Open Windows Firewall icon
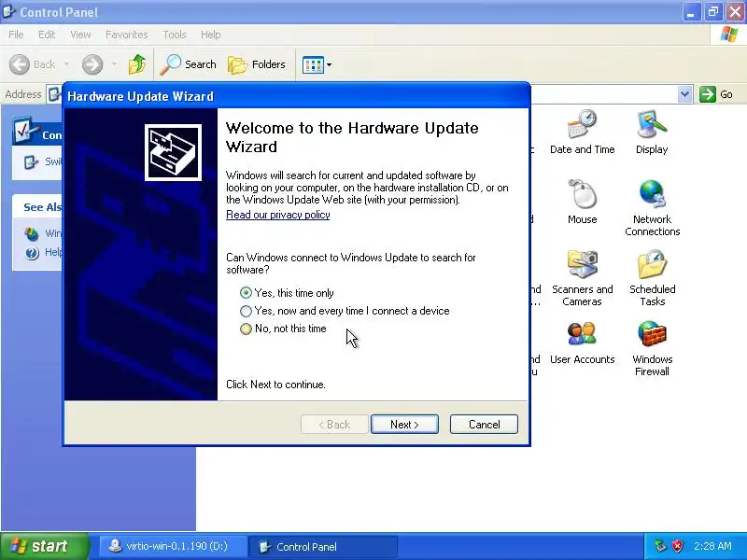The image size is (747, 560). coord(652,348)
